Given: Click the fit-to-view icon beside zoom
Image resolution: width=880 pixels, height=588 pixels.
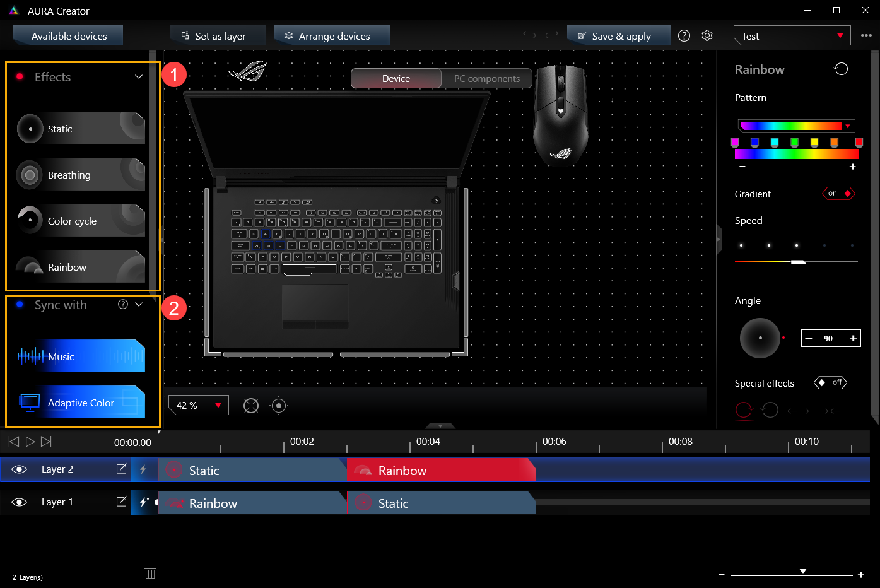Looking at the screenshot, I should [x=251, y=406].
